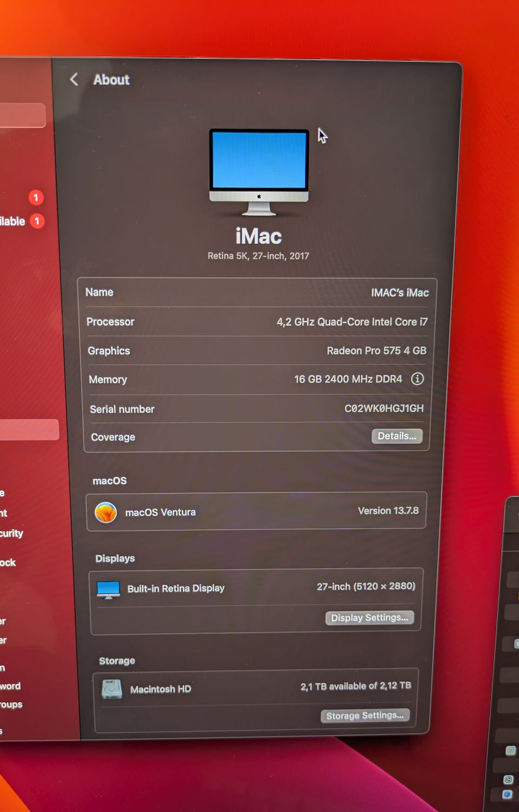The image size is (519, 812).
Task: Click 2,1 TB available of 2,12 TB
Action: (356, 686)
